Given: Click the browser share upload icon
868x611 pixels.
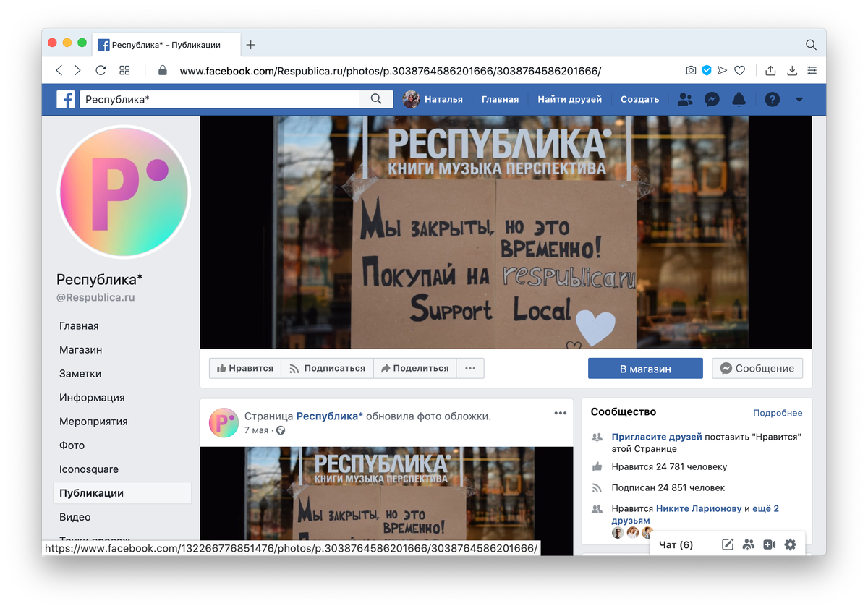Looking at the screenshot, I should click(x=770, y=70).
